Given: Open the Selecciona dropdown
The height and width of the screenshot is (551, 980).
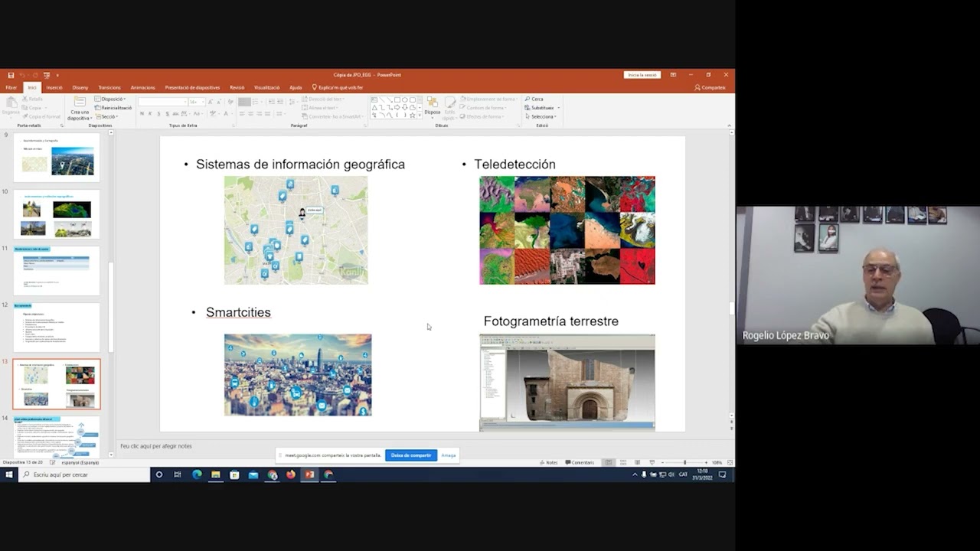Looking at the screenshot, I should [541, 116].
